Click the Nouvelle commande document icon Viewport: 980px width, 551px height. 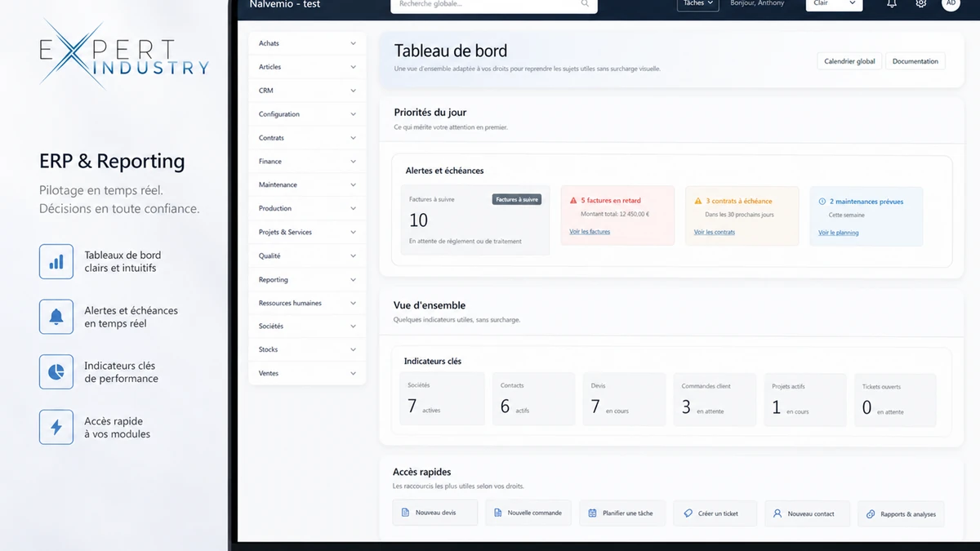(497, 513)
